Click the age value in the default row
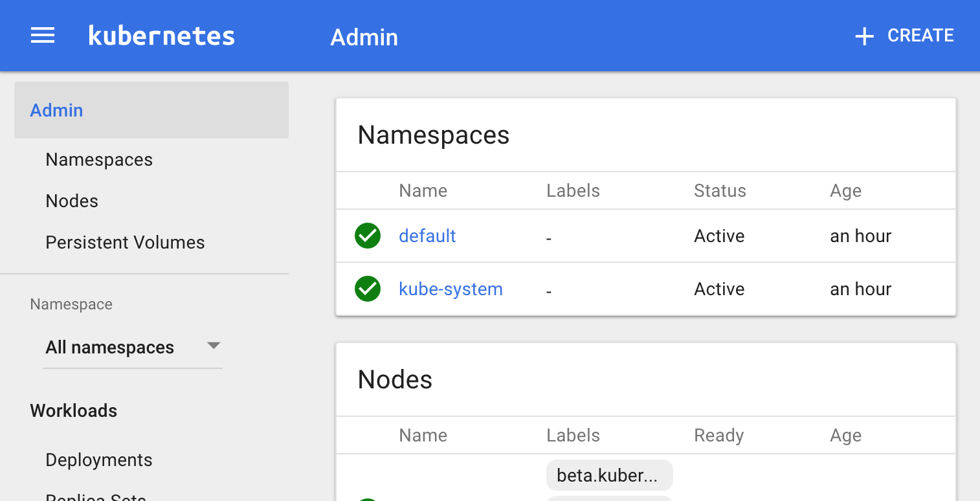Image resolution: width=980 pixels, height=501 pixels. 861,236
